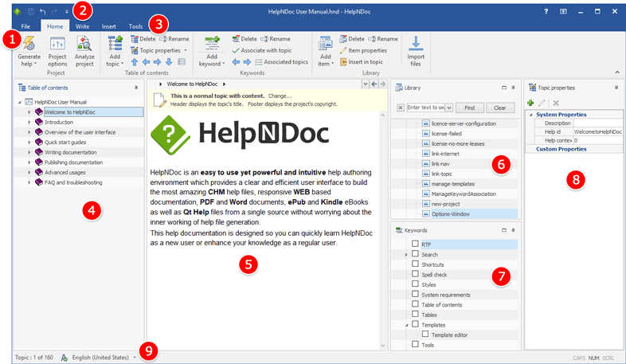This screenshot has height=364, width=626.
Task: Click the Description property value field
Action: click(x=597, y=123)
